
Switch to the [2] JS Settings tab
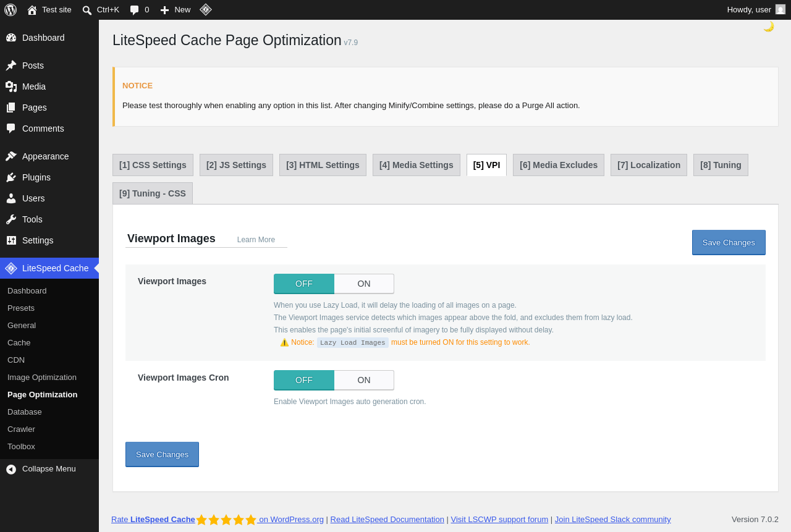tap(236, 165)
